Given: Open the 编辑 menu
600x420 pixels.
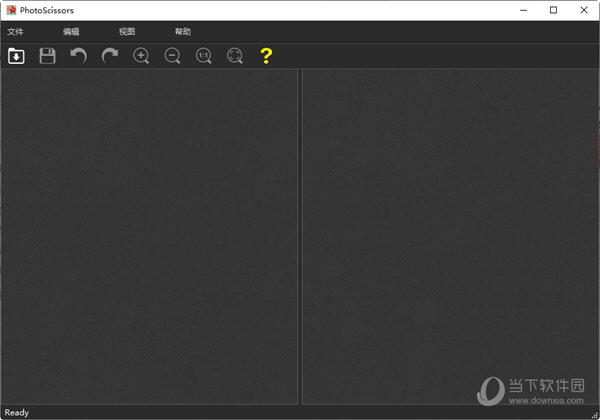Looking at the screenshot, I should [71, 32].
